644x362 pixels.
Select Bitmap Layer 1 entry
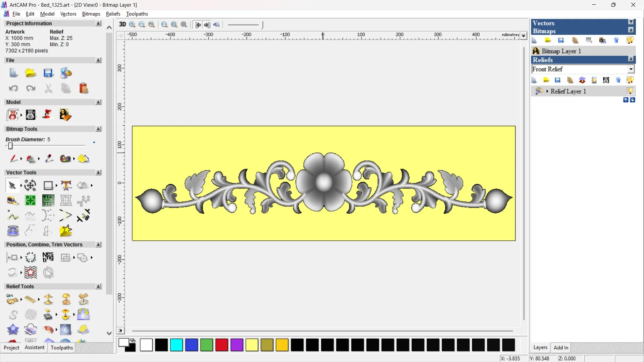click(561, 51)
